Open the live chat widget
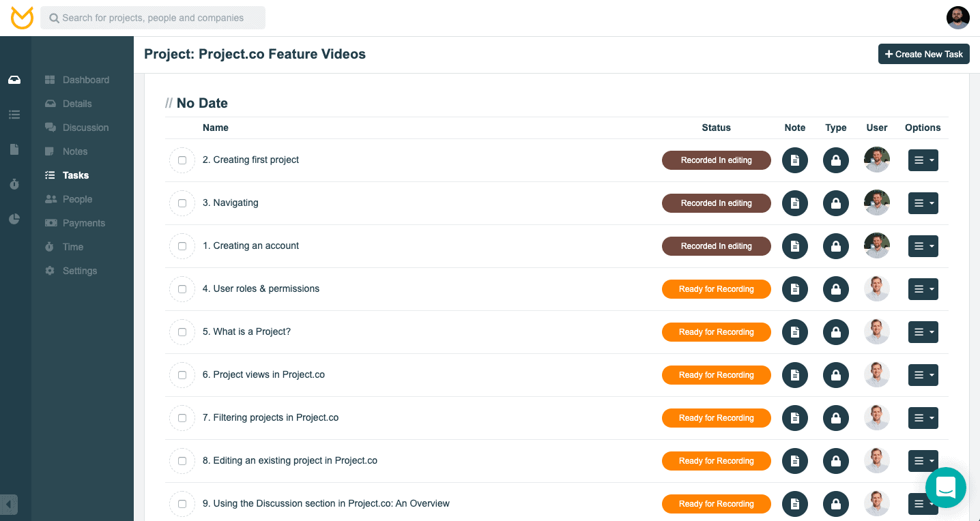The width and height of the screenshot is (980, 521). click(x=946, y=488)
